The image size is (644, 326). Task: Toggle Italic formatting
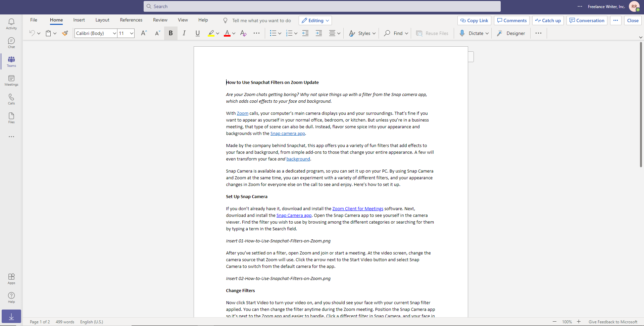[184, 33]
